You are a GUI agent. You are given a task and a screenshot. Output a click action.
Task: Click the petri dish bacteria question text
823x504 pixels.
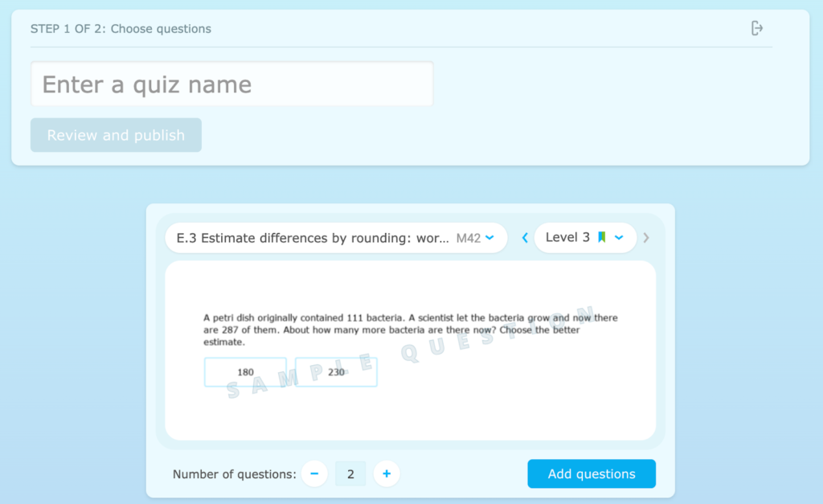(x=410, y=330)
